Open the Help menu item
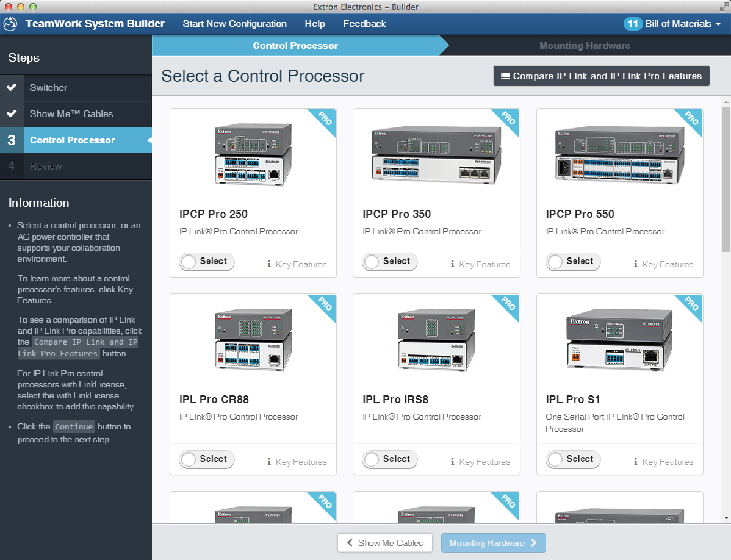The height and width of the screenshot is (560, 731). (315, 24)
